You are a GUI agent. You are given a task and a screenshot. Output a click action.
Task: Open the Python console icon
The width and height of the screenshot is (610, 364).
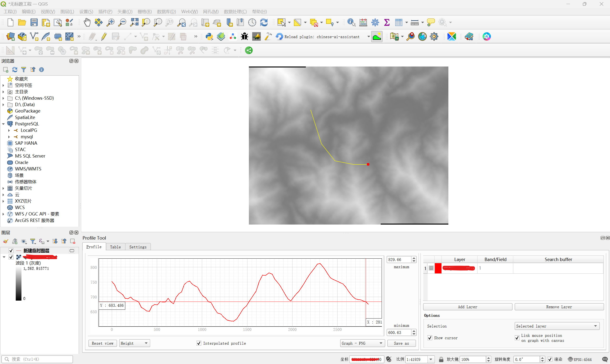[209, 37]
